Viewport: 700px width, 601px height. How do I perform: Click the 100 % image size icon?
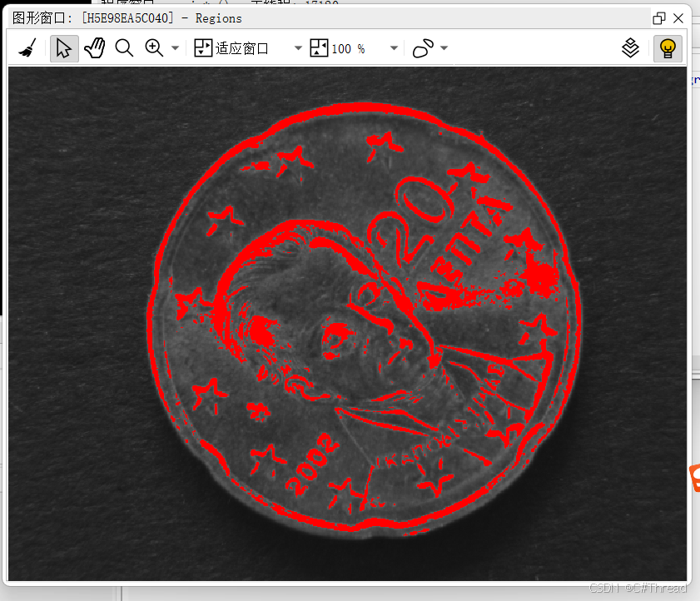[x=319, y=48]
